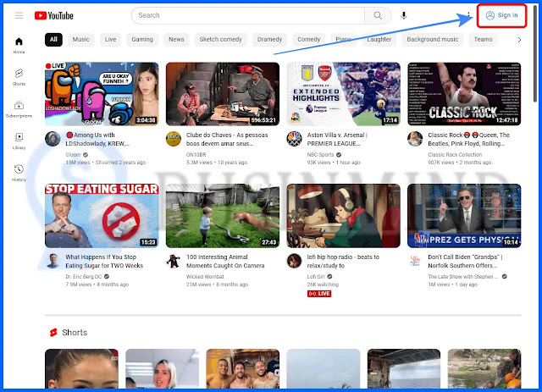
Task: Visit the Gloom channel name link
Action: (74, 155)
